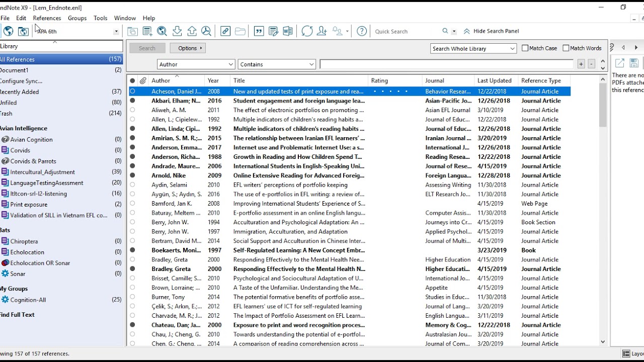This screenshot has width=644, height=362.
Task: Click the Open Link toolbar icon
Action: pos(225,31)
